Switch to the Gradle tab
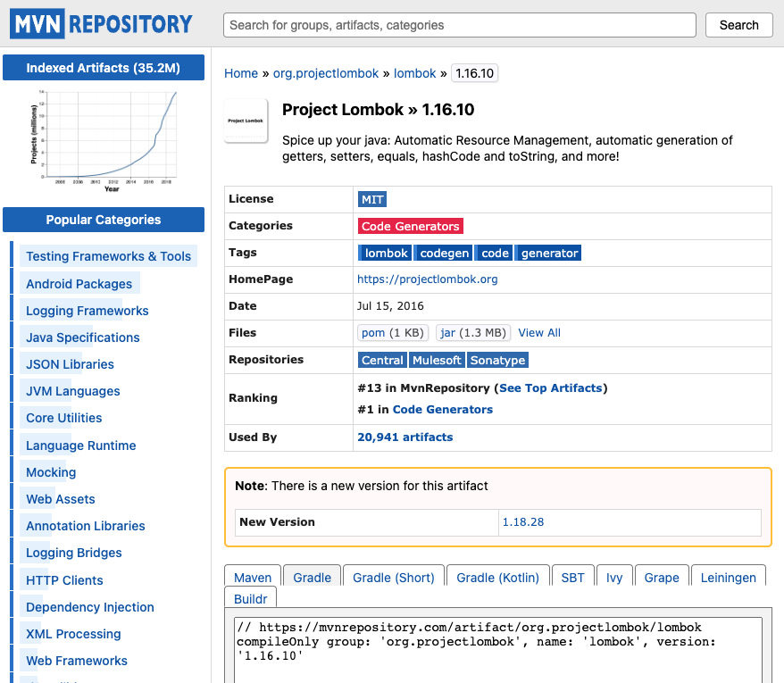The image size is (784, 683). click(312, 577)
